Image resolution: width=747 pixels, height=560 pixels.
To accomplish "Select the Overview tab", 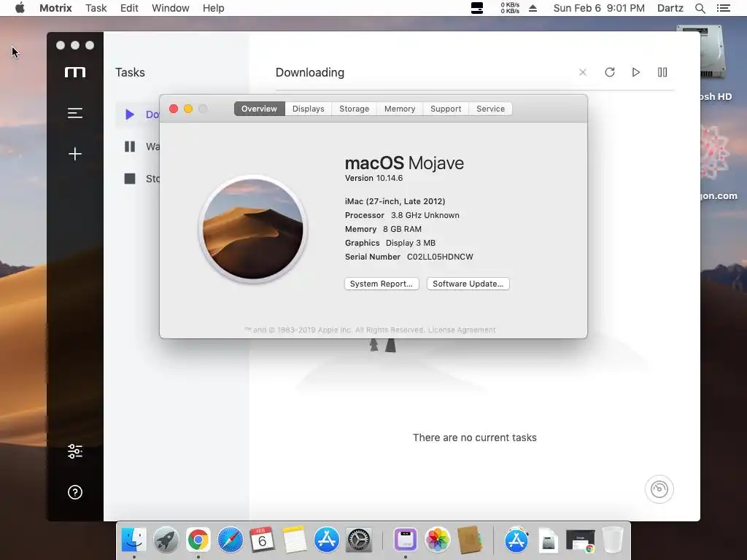I will [x=259, y=109].
